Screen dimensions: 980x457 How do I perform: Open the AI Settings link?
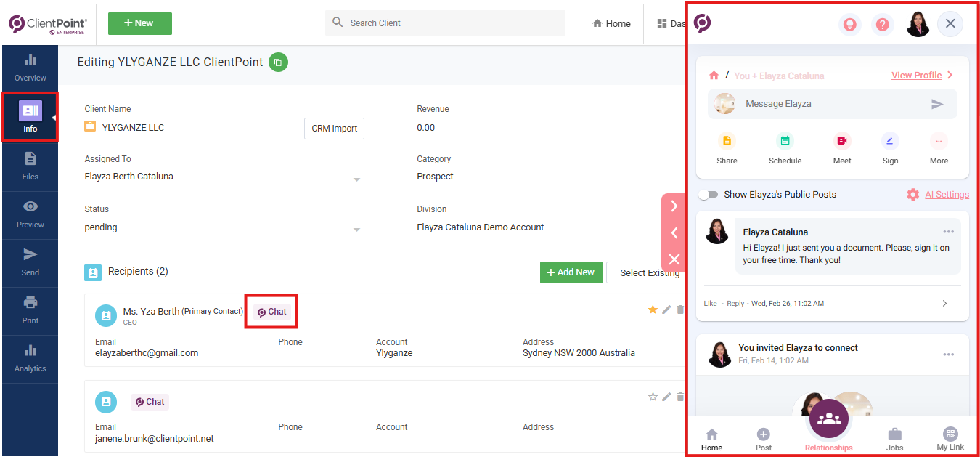tap(947, 195)
